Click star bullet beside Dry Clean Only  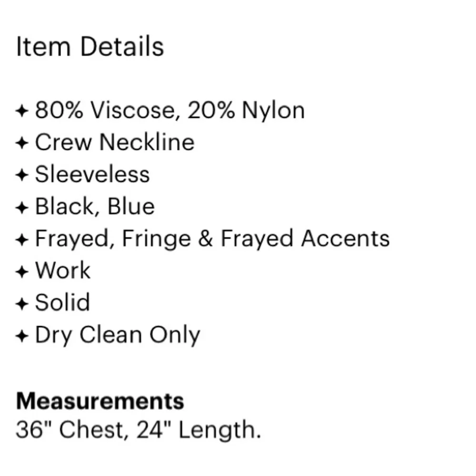tap(22, 336)
